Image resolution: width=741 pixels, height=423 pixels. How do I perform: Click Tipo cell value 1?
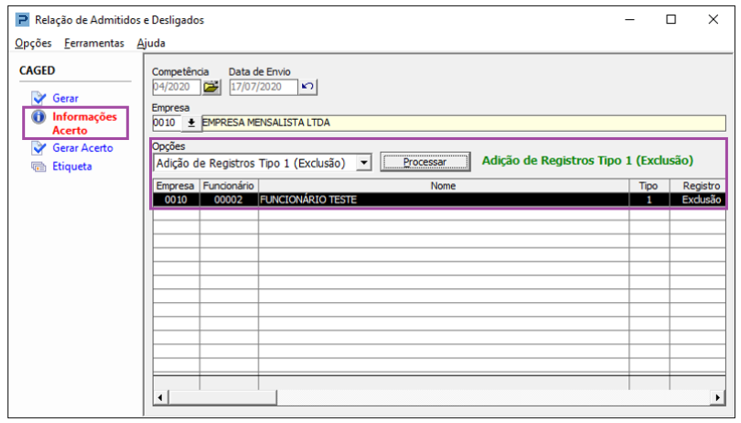(649, 199)
